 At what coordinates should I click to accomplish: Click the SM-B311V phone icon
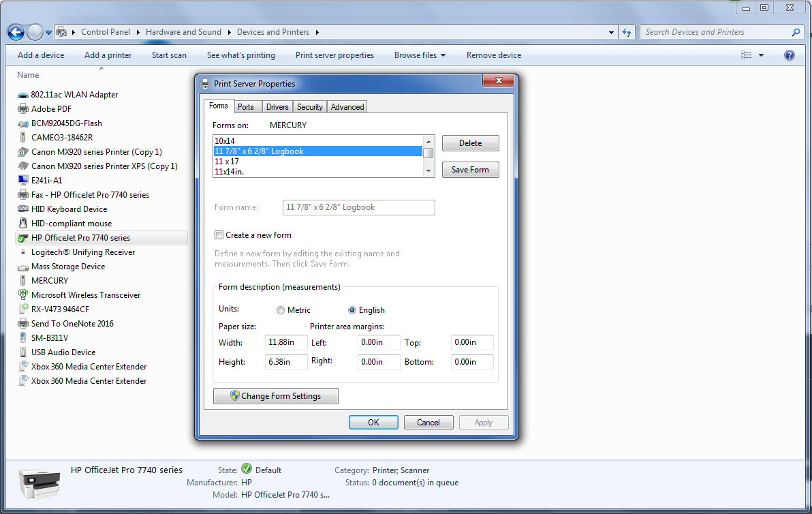[x=22, y=338]
